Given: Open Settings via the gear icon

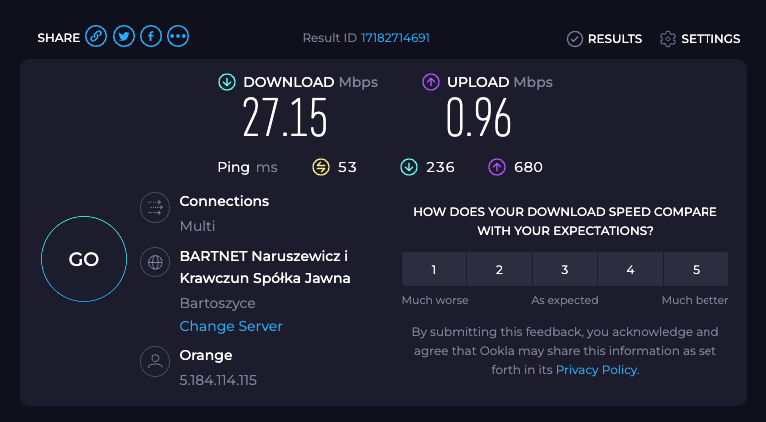Looking at the screenshot, I should point(667,39).
